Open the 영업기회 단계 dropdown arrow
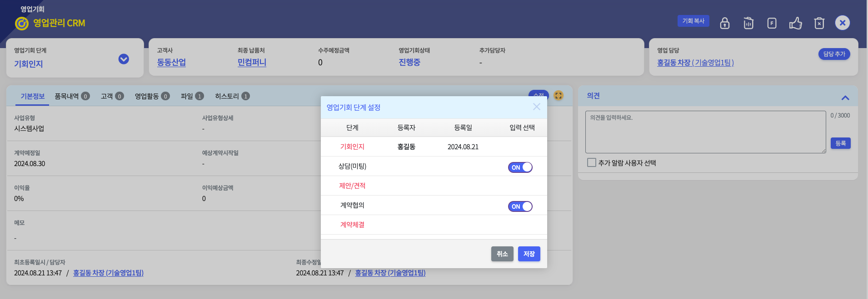The height and width of the screenshot is (299, 868). tap(124, 59)
